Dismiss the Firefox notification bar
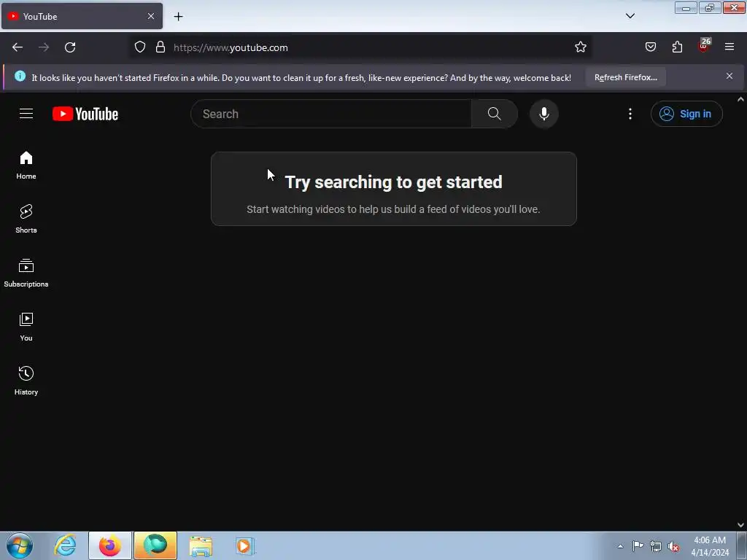 point(729,76)
